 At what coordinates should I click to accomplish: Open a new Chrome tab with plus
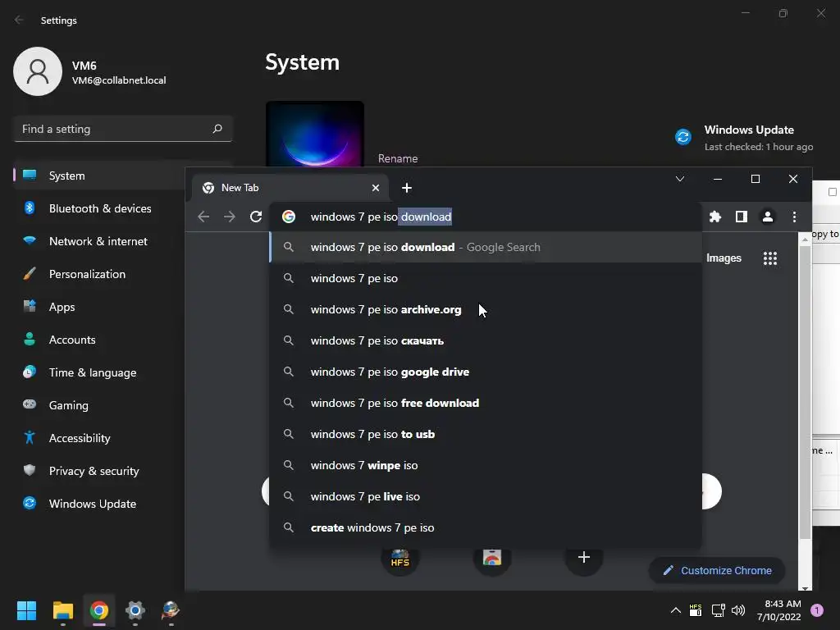[407, 188]
